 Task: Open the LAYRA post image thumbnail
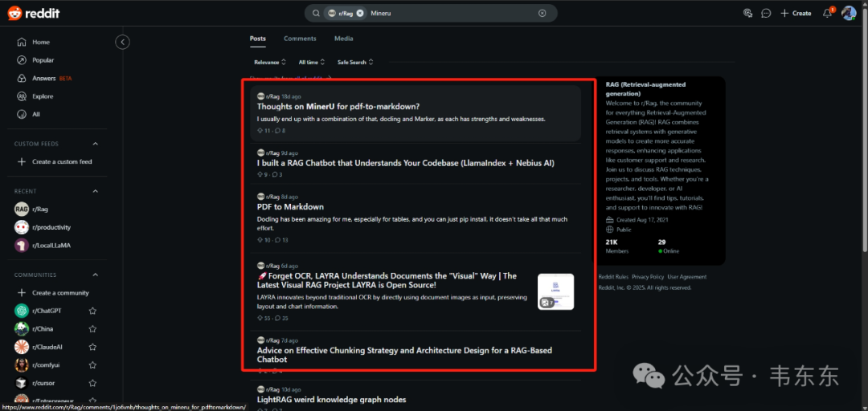point(556,291)
